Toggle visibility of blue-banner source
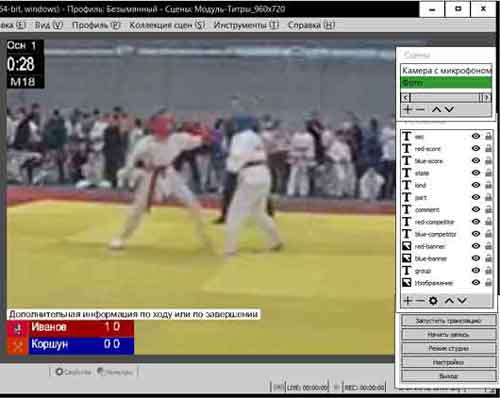 click(476, 258)
